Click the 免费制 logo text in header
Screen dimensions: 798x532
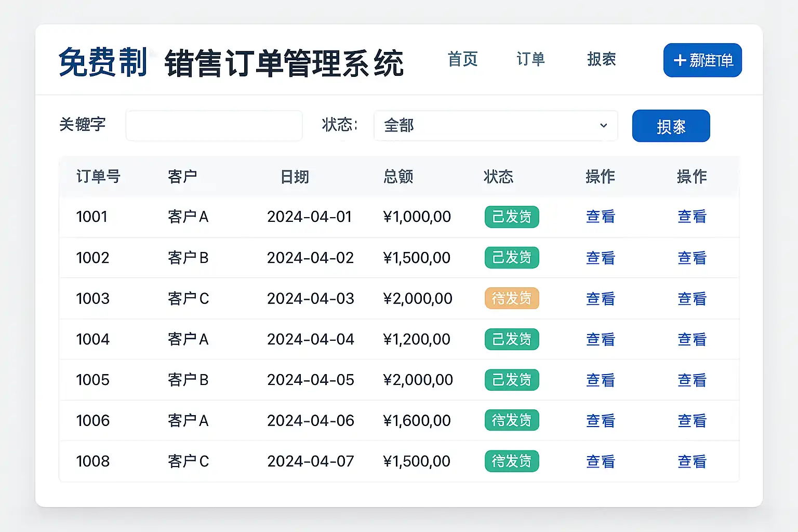coord(103,62)
